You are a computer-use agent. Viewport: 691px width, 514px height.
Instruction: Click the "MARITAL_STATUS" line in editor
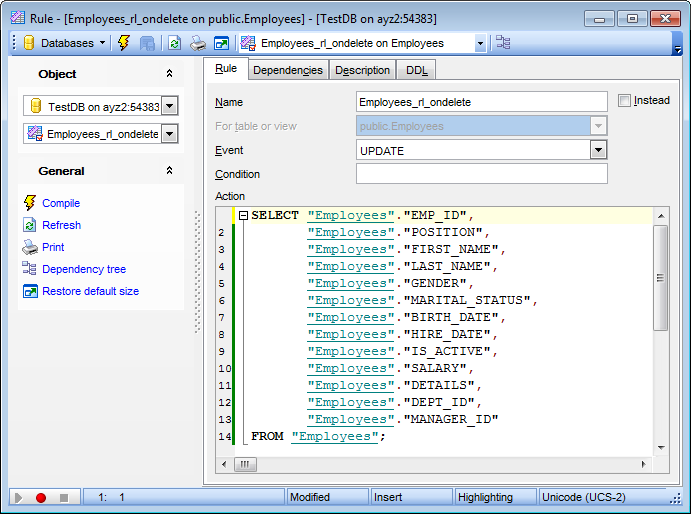[x=422, y=300]
